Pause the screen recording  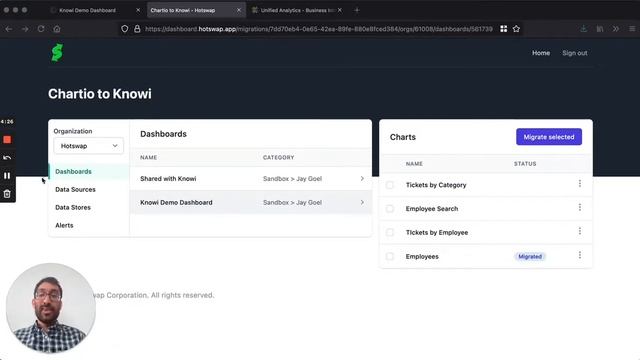pos(7,176)
